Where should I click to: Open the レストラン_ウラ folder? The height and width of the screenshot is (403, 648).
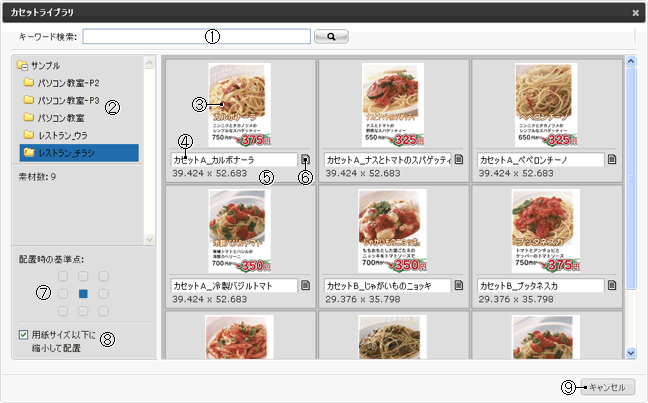tap(63, 136)
